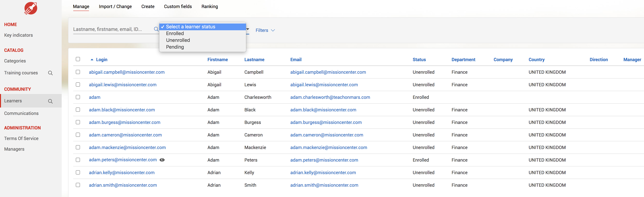The height and width of the screenshot is (197, 644).
Task: Open Training courses in the sidebar
Action: pyautogui.click(x=21, y=73)
